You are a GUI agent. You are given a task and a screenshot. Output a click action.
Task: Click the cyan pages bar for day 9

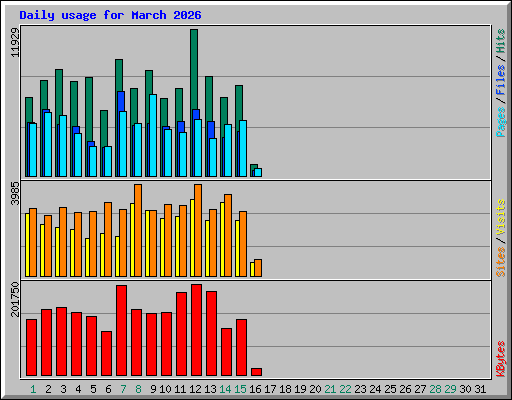tap(153, 135)
